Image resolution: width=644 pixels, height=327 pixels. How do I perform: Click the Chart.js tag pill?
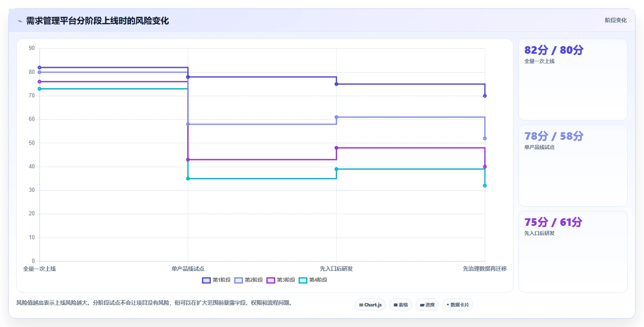pos(370,305)
